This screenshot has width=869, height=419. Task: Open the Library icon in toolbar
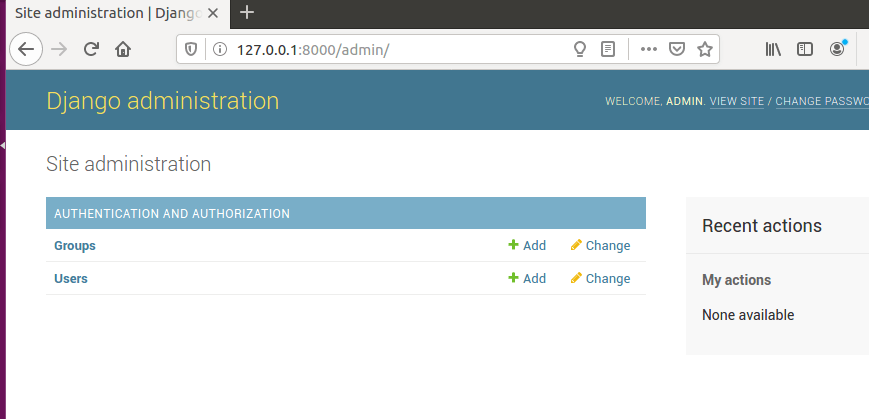(x=773, y=49)
